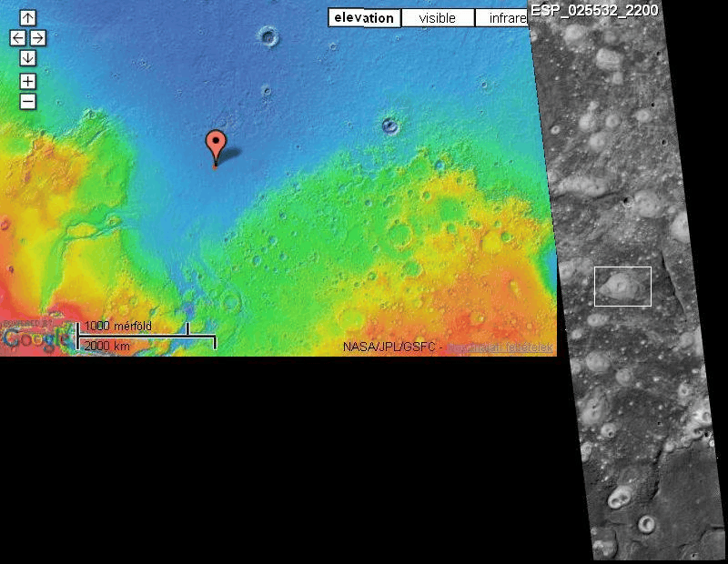Pan the map right with arrow button
728x564 pixels.
pos(38,38)
